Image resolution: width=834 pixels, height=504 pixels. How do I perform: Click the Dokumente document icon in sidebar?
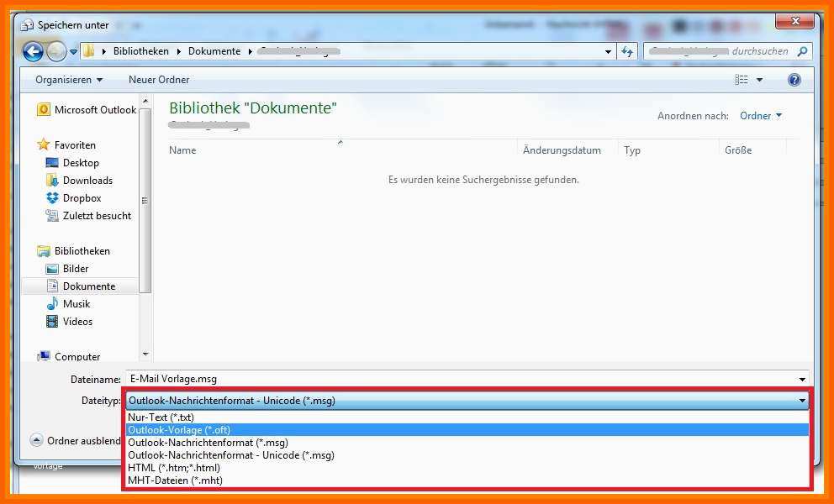point(52,286)
